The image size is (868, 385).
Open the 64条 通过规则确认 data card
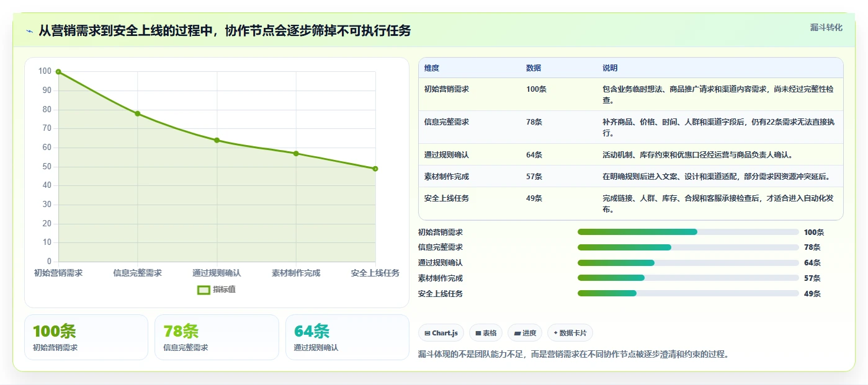coord(347,337)
